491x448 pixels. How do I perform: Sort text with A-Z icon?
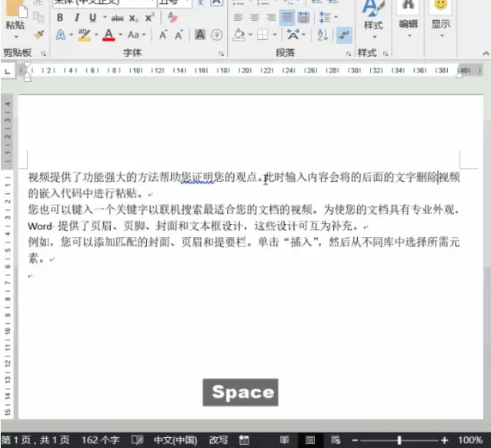pos(322,35)
